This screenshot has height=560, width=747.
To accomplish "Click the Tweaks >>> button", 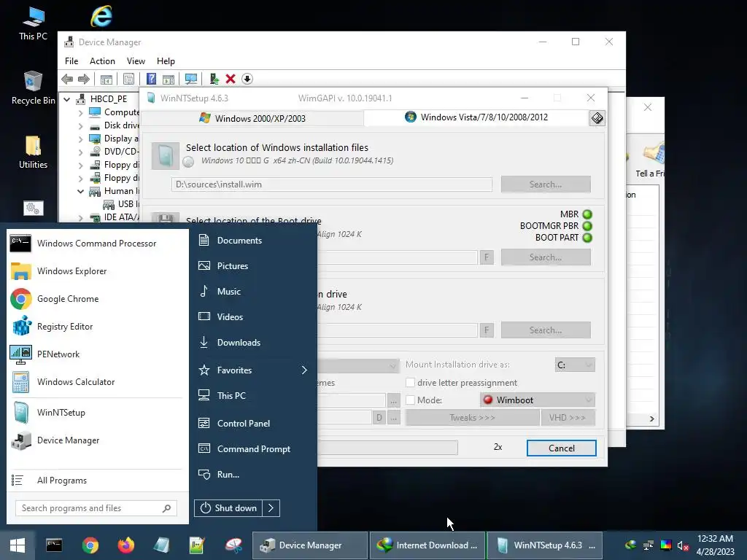I will point(472,418).
